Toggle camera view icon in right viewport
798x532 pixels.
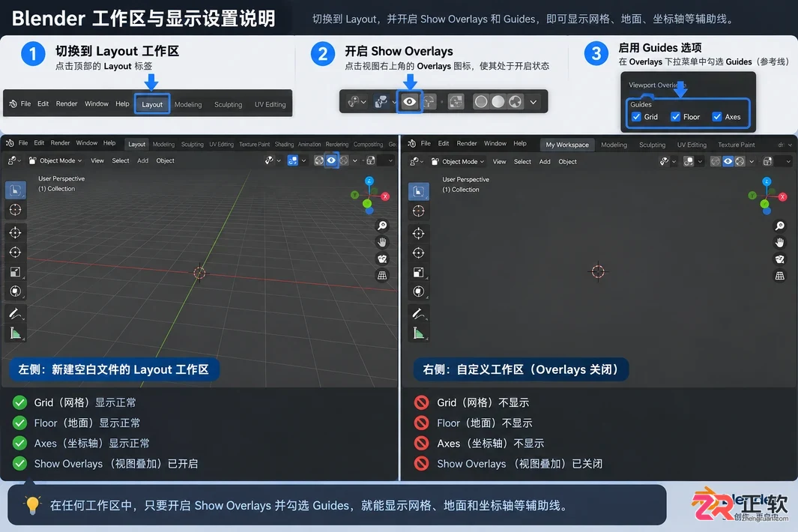point(780,259)
